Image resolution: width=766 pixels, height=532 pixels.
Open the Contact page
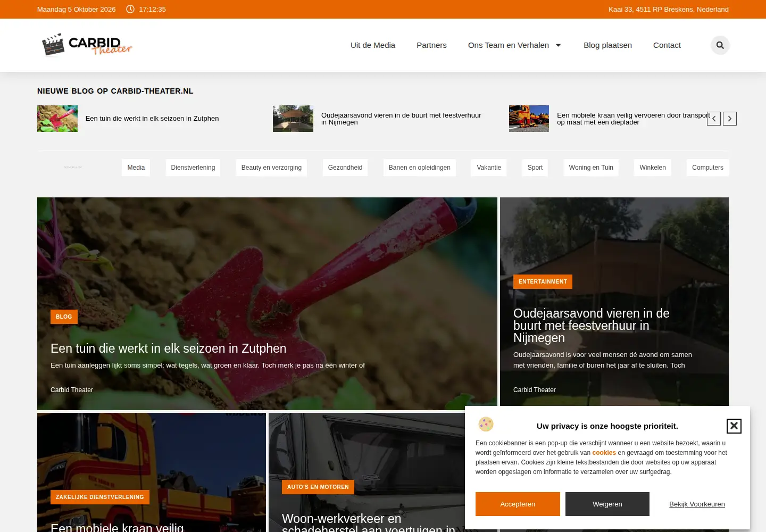click(667, 45)
